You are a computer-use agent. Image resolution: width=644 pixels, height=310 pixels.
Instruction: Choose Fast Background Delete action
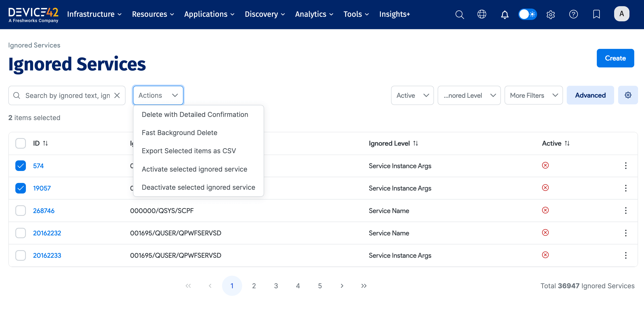(179, 133)
